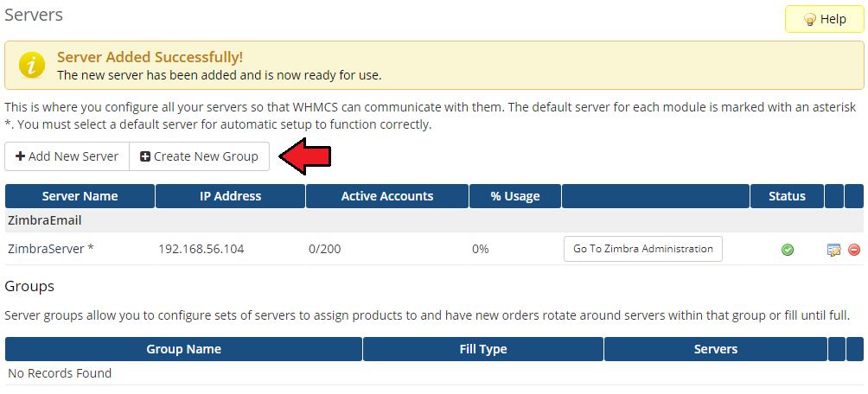Open Go To Zimbra Administration
The image size is (868, 394).
(642, 249)
